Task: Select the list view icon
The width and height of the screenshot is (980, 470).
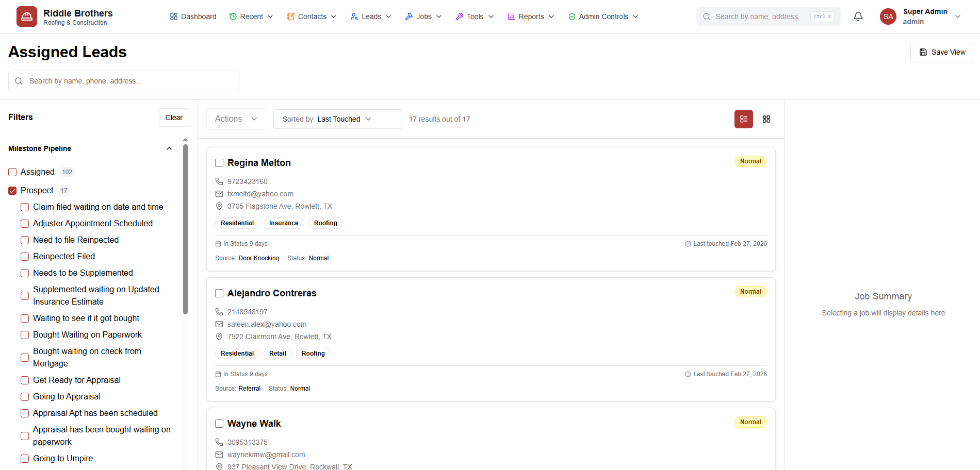Action: click(x=743, y=119)
